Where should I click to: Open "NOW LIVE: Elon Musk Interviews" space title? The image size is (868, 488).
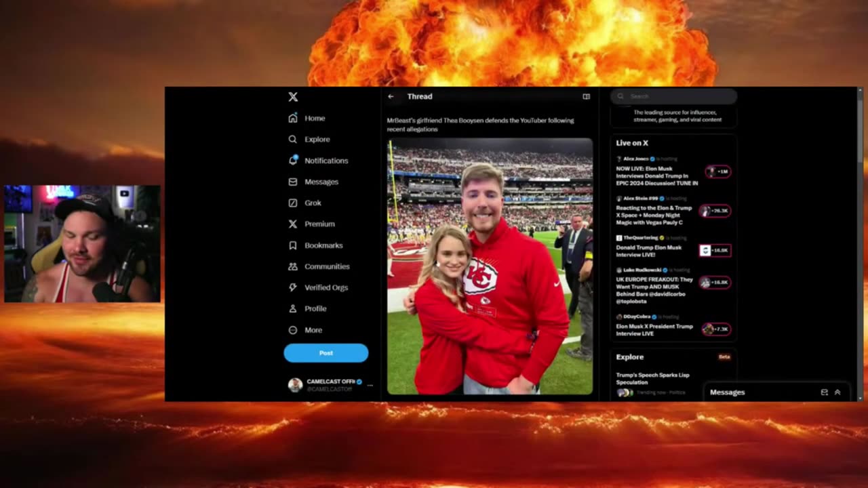[x=656, y=176]
